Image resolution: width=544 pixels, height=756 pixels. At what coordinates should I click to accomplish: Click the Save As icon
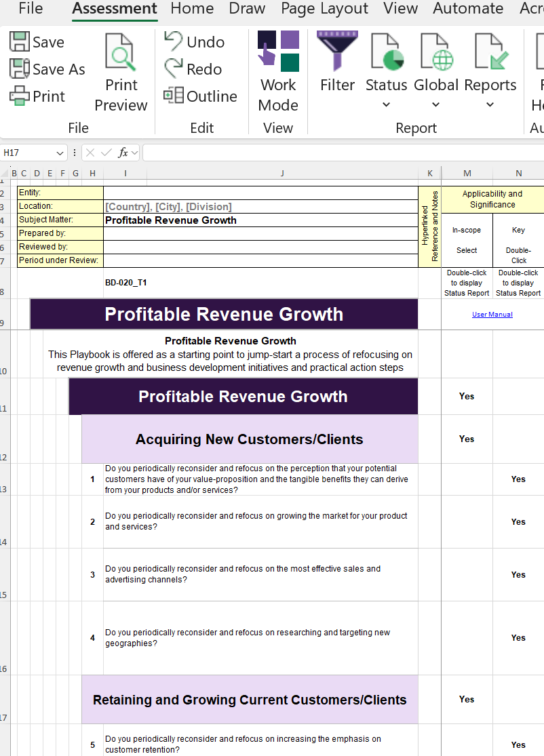[20, 69]
